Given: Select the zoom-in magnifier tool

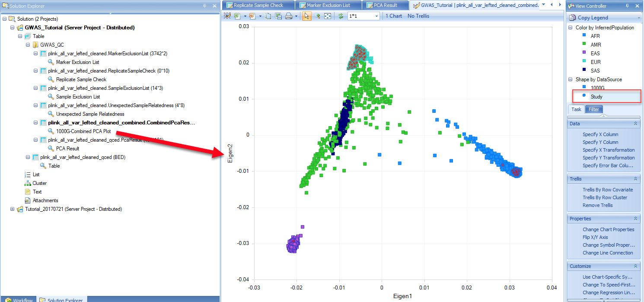Looking at the screenshot, I should pyautogui.click(x=317, y=16).
